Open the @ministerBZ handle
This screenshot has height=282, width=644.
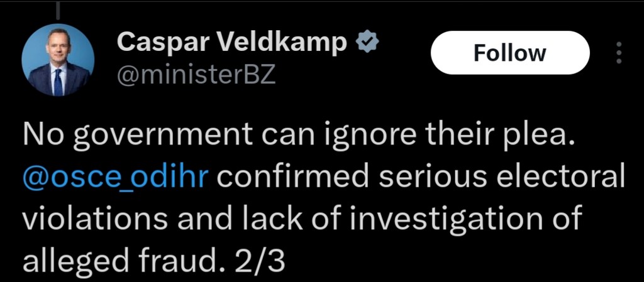pyautogui.click(x=196, y=75)
